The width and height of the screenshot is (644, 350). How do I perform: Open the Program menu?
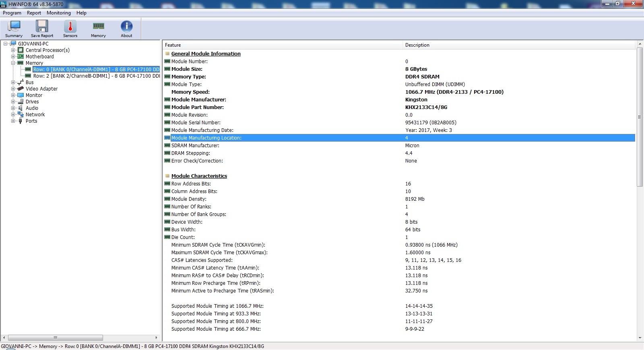tap(12, 13)
